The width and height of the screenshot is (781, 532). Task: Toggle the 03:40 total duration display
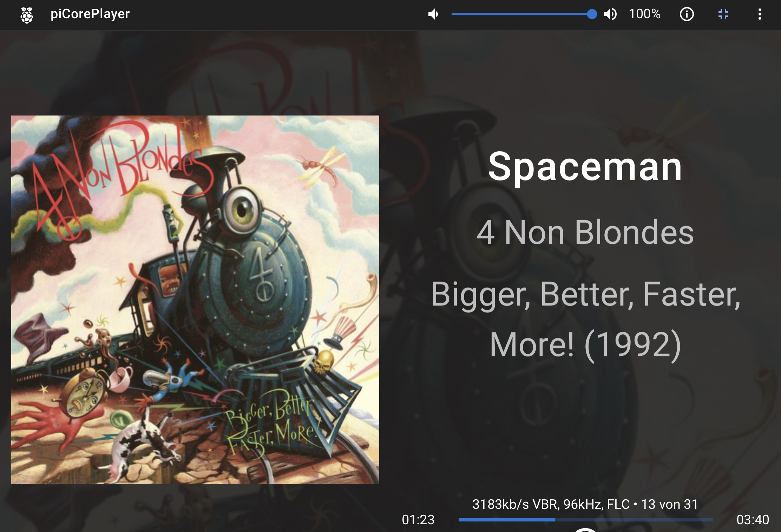(x=753, y=520)
